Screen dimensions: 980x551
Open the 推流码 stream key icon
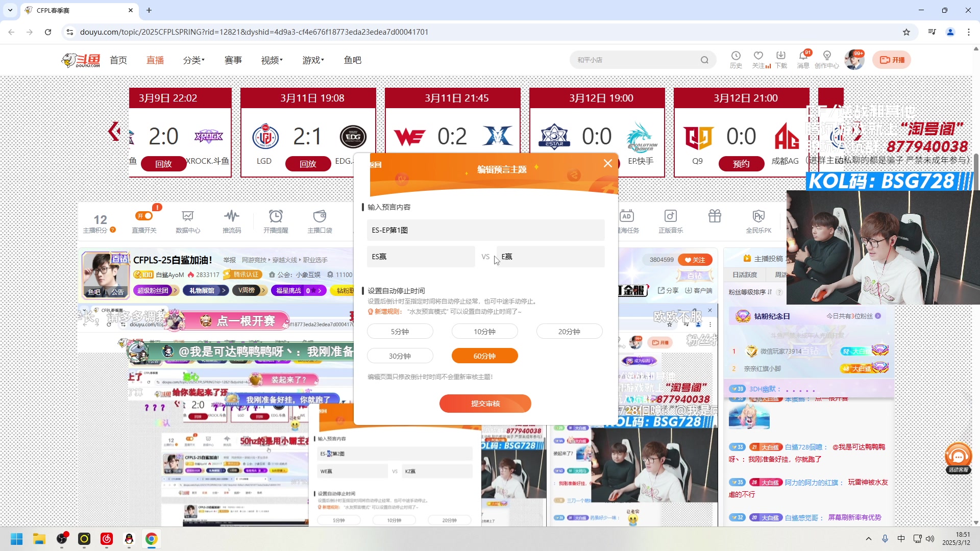point(232,216)
